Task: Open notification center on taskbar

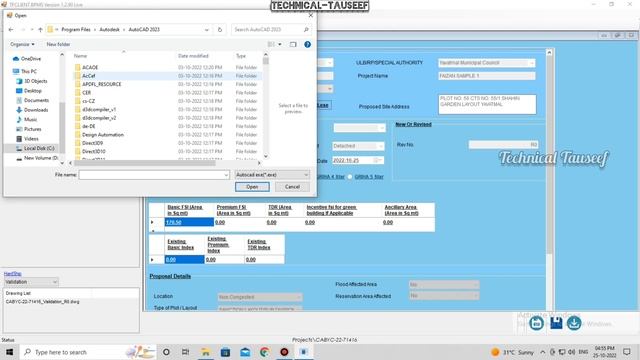Action: (x=627, y=351)
